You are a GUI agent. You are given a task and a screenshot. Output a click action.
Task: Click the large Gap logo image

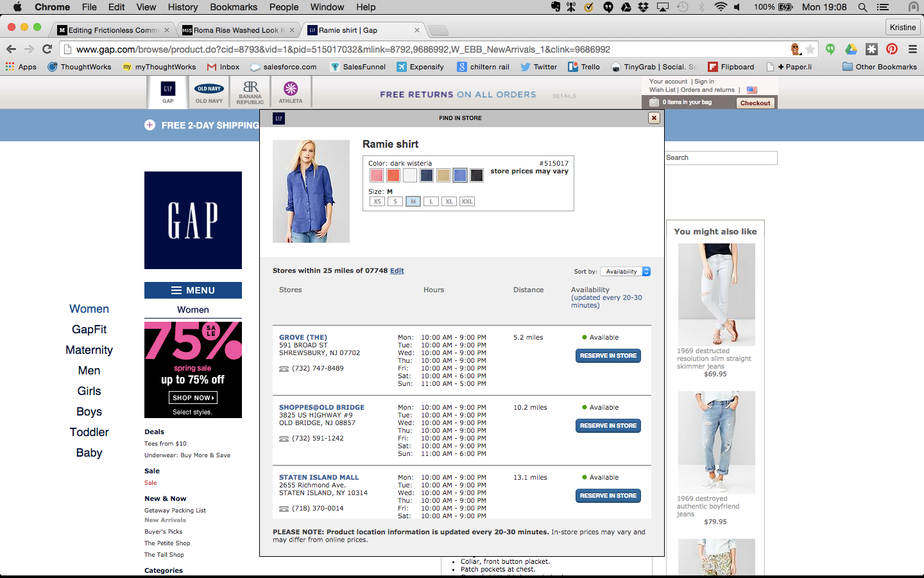click(193, 220)
